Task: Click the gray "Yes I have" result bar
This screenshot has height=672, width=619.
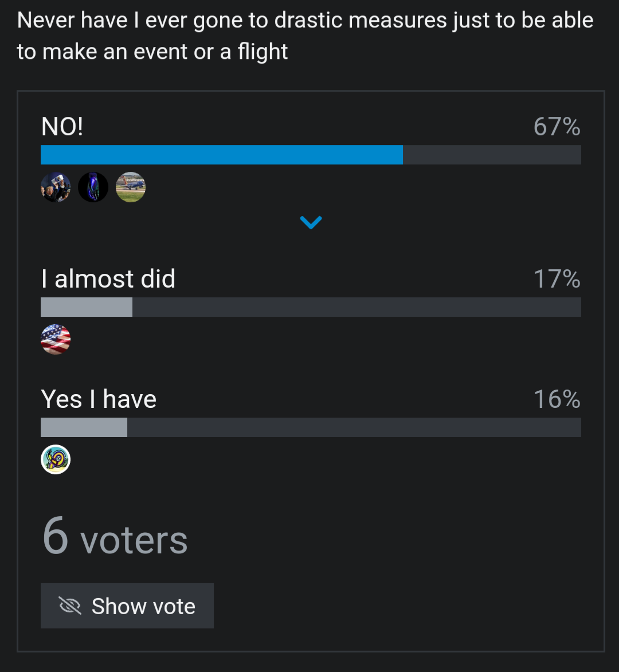Action: click(84, 427)
